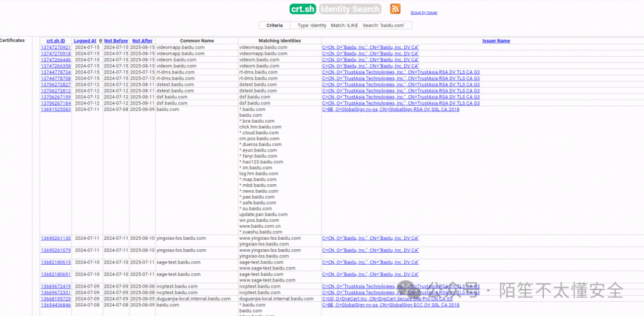
Task: Open certificate ID 13744778708
Action: [56, 78]
